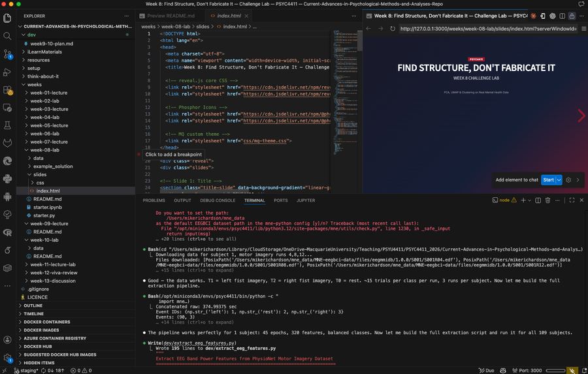Screen dimensions: 588x374
Task: Collapse the week-10-lab folder
Action: click(x=44, y=240)
